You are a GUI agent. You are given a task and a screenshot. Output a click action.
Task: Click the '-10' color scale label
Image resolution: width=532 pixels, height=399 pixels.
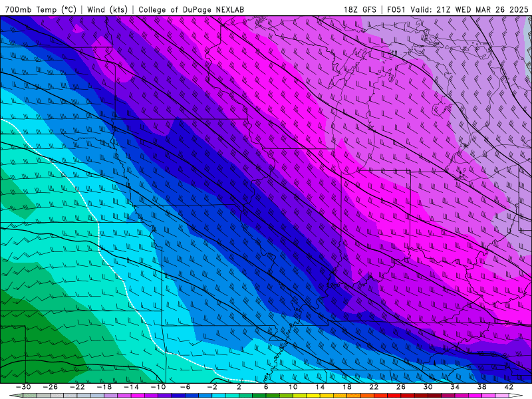pyautogui.click(x=158, y=387)
